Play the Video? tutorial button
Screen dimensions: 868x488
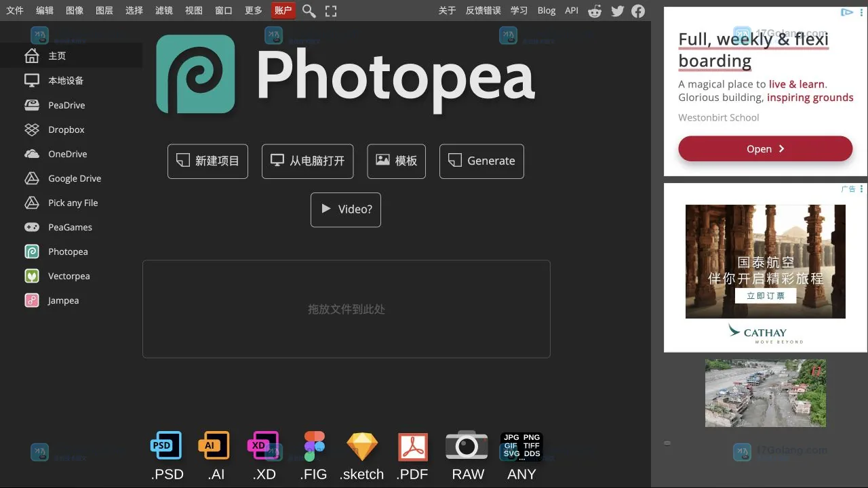(346, 209)
